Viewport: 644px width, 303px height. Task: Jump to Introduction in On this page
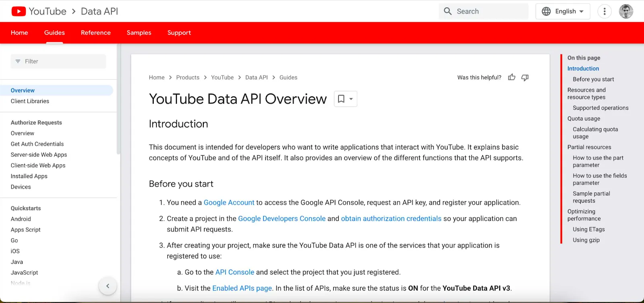pos(583,69)
